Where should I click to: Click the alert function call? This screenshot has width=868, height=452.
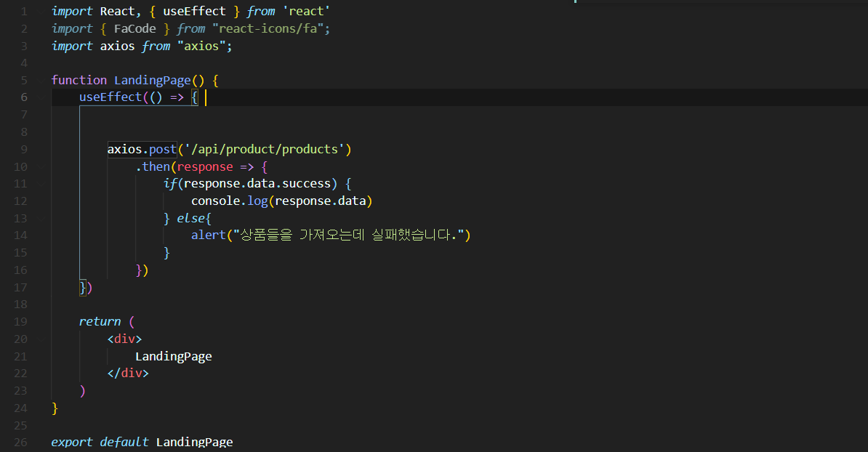coord(209,235)
